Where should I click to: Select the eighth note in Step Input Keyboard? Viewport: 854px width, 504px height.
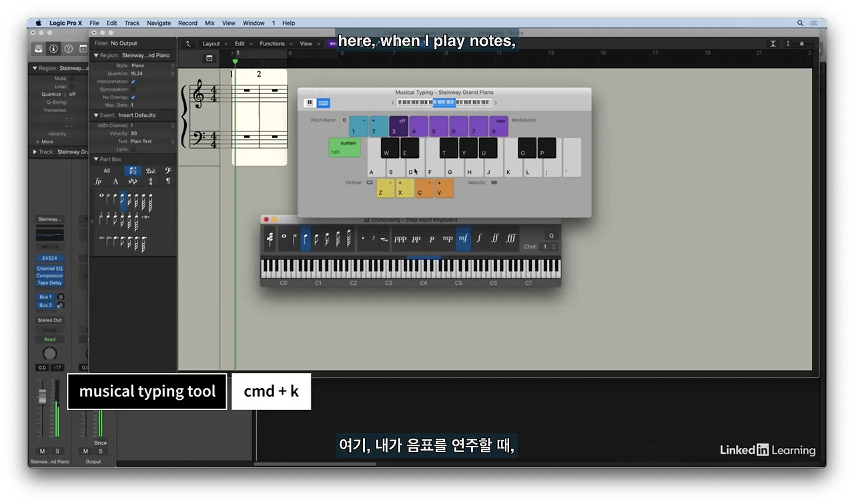click(316, 238)
